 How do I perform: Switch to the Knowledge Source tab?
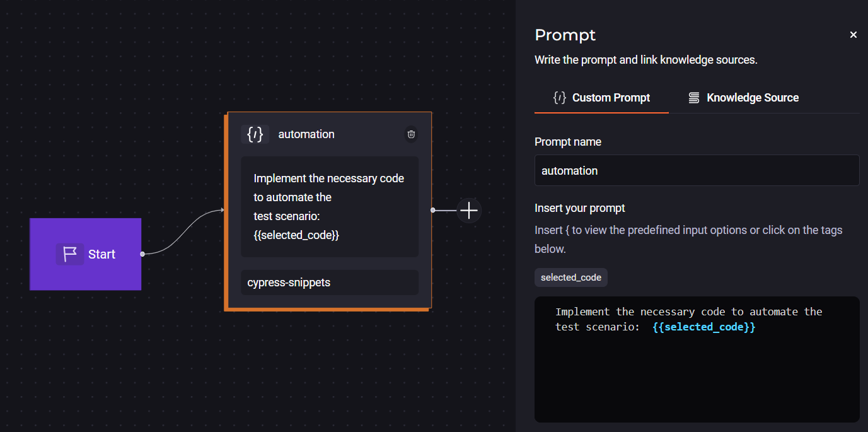click(743, 98)
